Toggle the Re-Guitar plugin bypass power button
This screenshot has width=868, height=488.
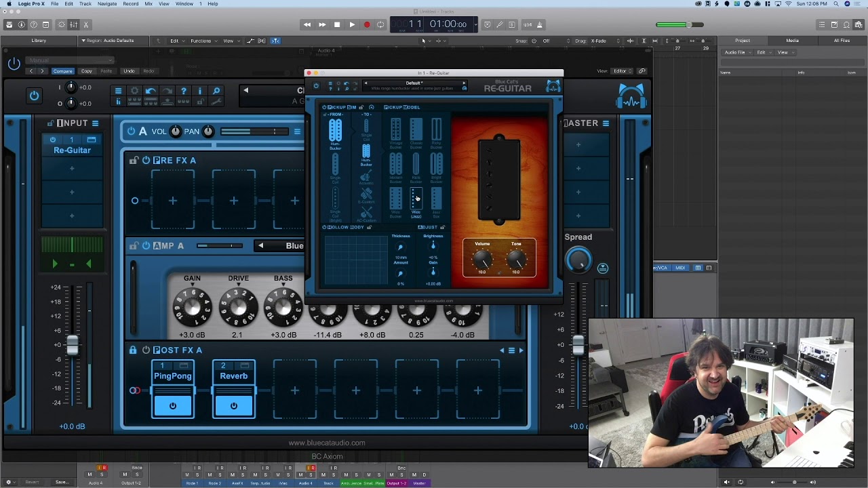(x=316, y=86)
